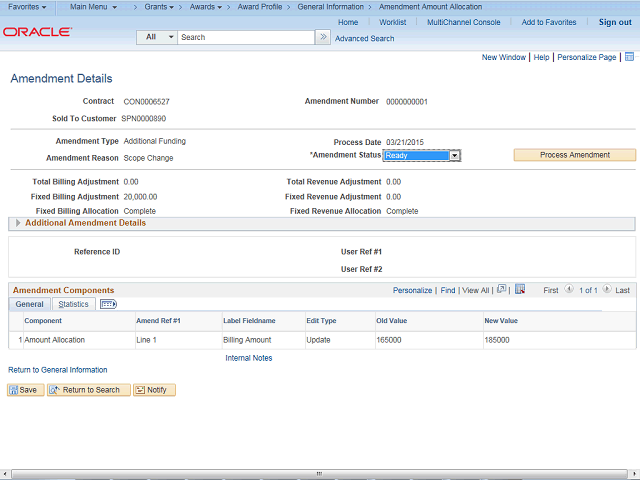Download Amendment Components grid to spreadsheet
The height and width of the screenshot is (480, 640).
pyautogui.click(x=519, y=290)
